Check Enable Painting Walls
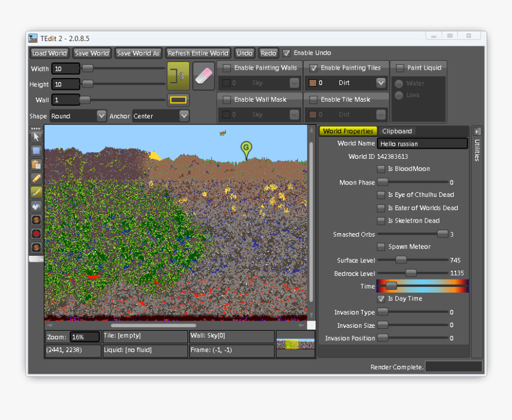This screenshot has width=512, height=420. pos(227,68)
